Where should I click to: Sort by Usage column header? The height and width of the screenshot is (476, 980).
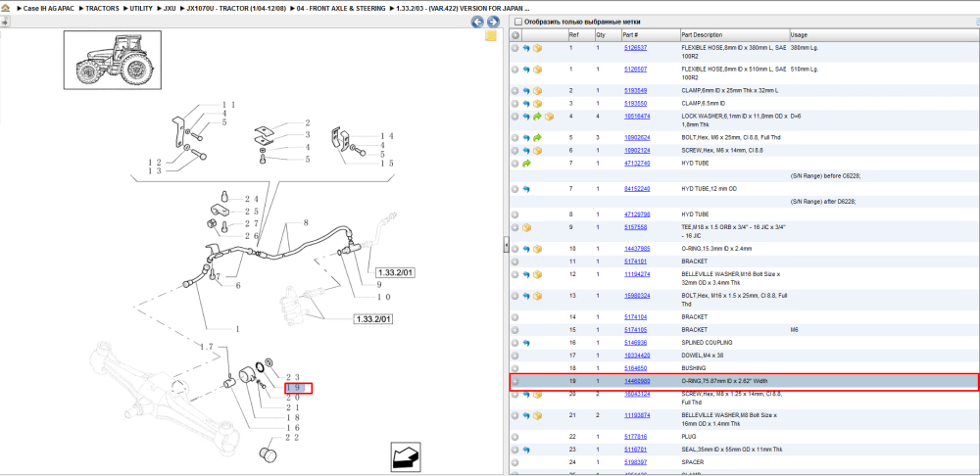884,35
